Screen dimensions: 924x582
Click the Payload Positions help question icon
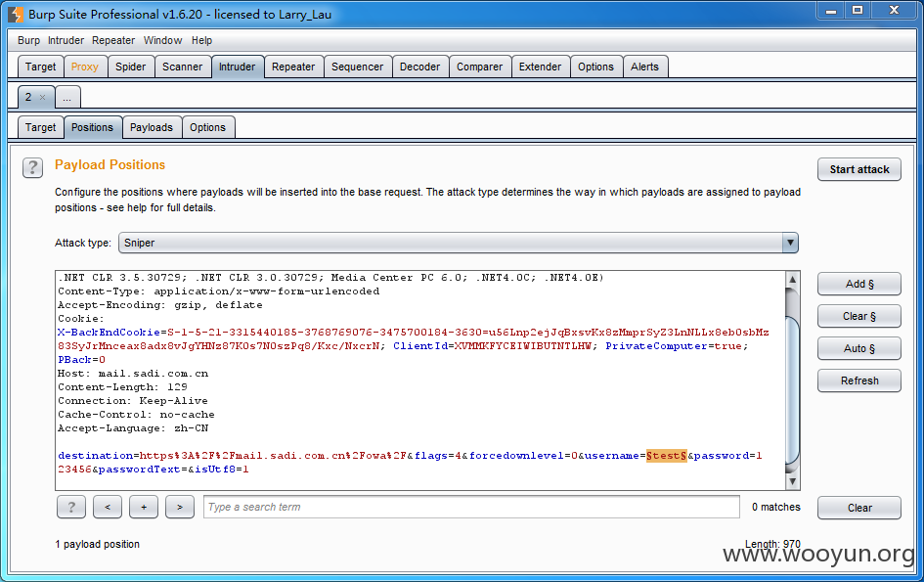tap(32, 168)
